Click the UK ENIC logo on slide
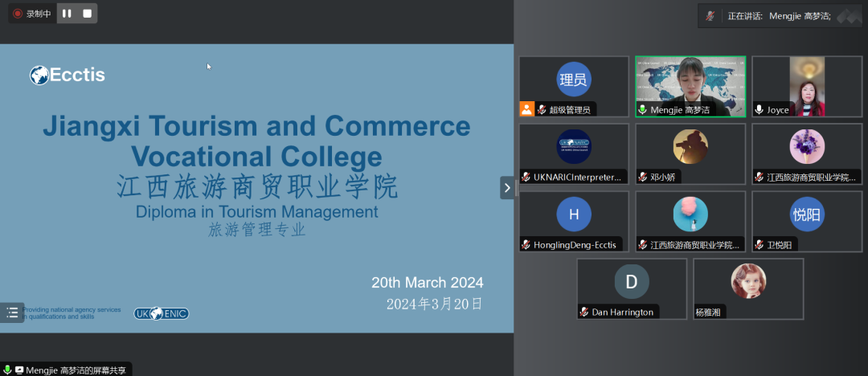 tap(161, 314)
